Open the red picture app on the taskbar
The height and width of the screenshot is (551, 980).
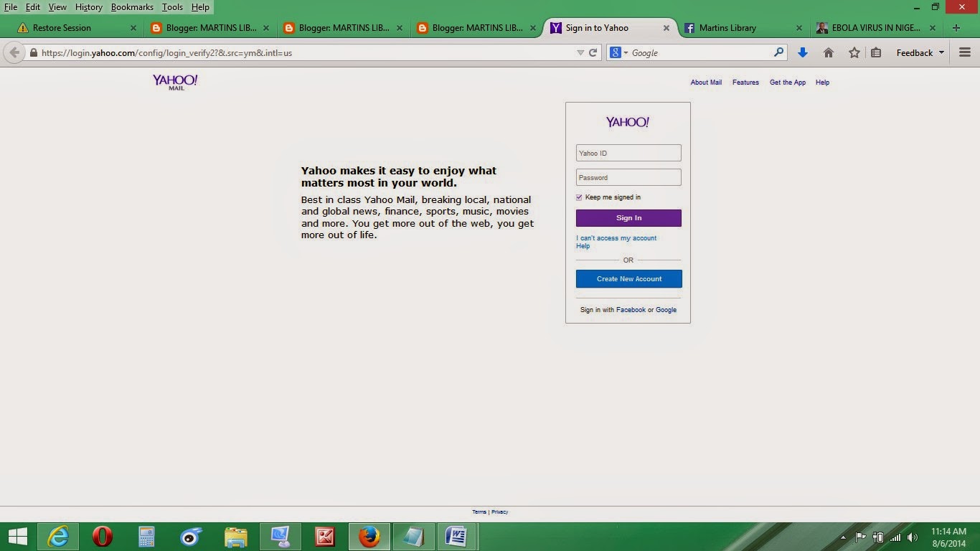coord(325,537)
